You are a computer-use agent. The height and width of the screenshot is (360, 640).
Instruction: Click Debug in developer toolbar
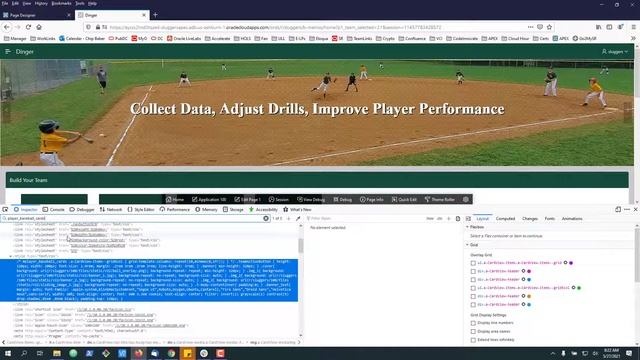click(342, 199)
